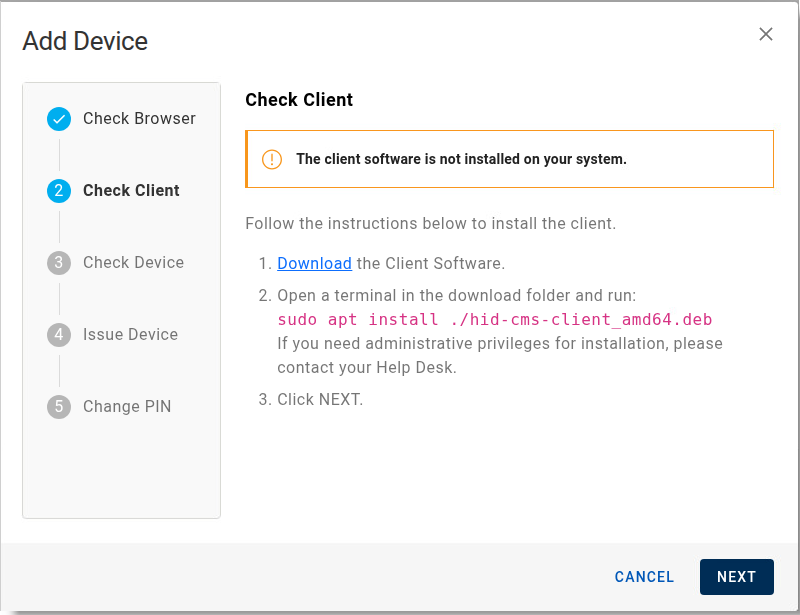800x615 pixels.
Task: Select the Issue Device step label
Action: point(131,334)
